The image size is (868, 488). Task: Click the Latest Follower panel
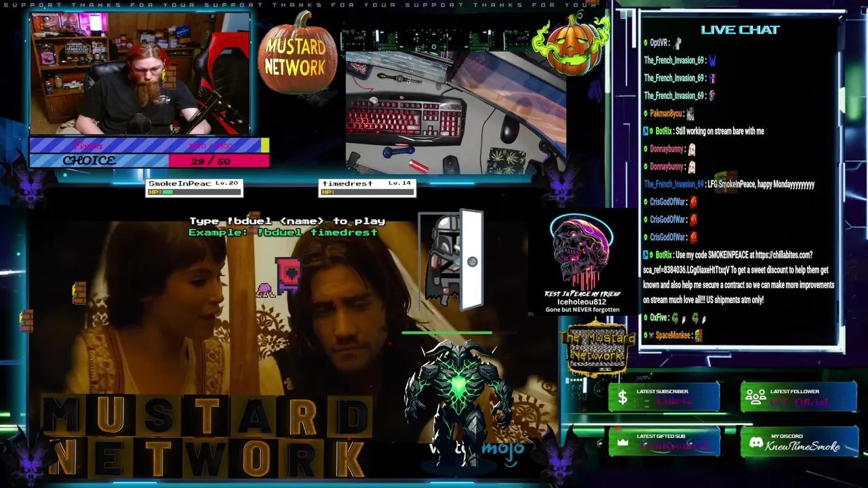tap(798, 397)
